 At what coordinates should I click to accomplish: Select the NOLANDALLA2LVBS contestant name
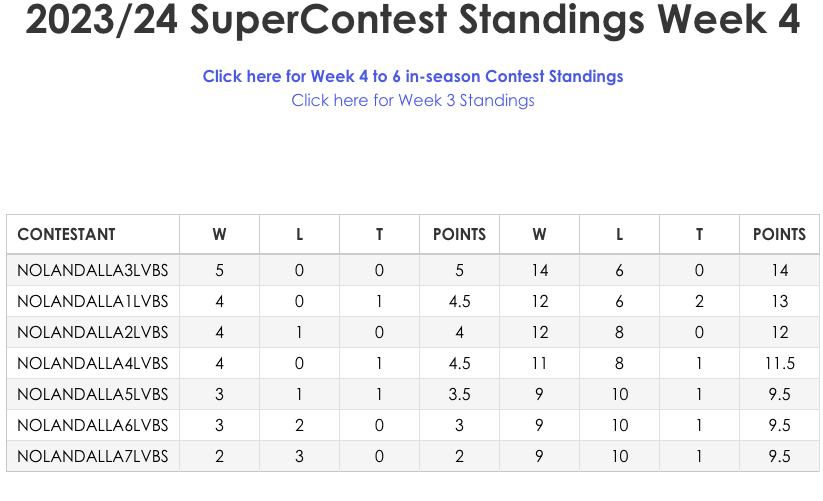click(x=92, y=332)
